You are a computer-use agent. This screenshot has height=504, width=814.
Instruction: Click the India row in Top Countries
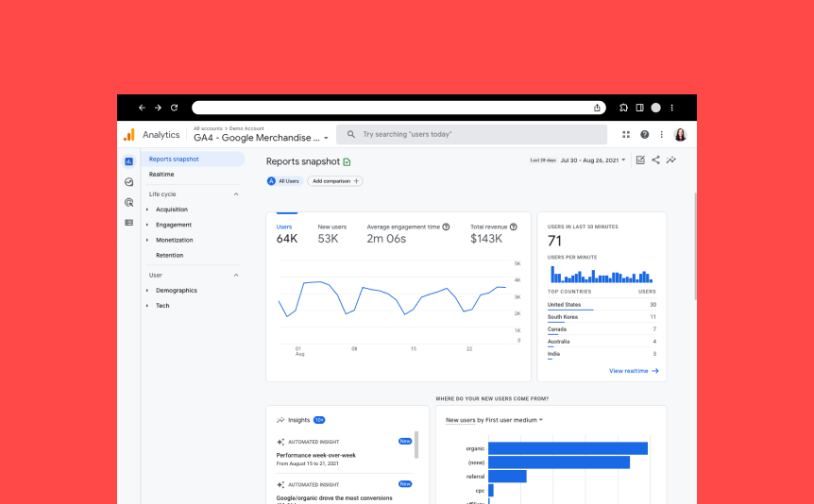tap(602, 354)
